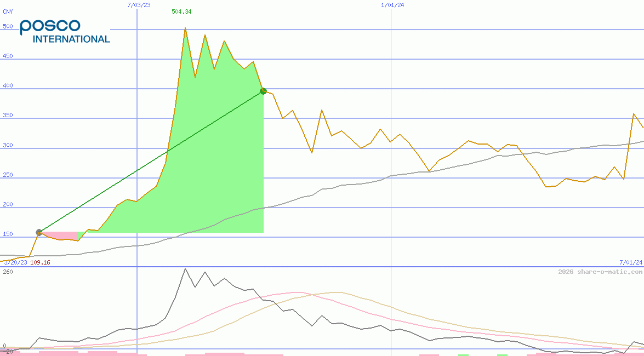This screenshot has height=356, width=644.
Task: Click the POSCO International logo
Action: click(65, 31)
